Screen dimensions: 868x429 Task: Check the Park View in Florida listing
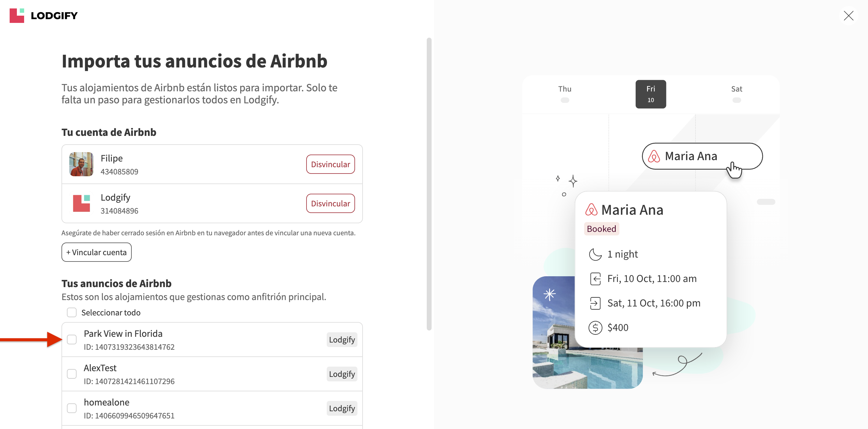pos(72,340)
